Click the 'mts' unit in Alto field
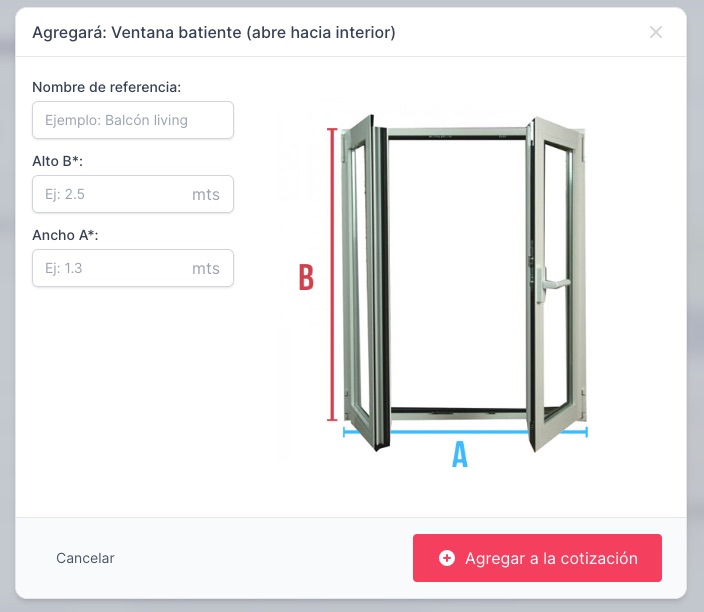The width and height of the screenshot is (704, 612). tap(206, 194)
